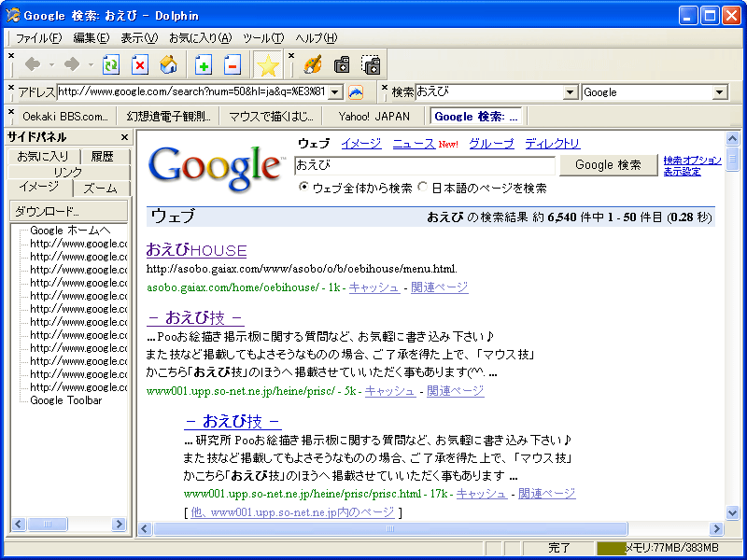Open the 表示(V) menu

click(139, 38)
